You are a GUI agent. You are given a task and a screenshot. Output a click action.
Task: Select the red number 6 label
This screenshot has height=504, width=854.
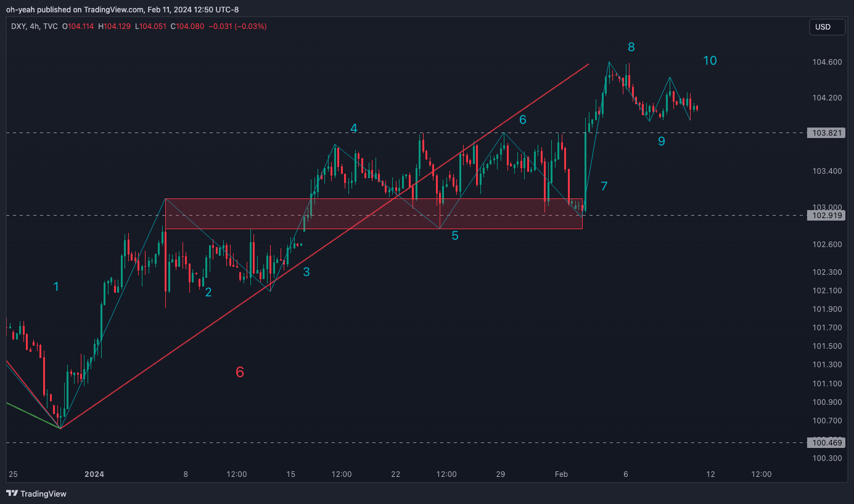(240, 372)
